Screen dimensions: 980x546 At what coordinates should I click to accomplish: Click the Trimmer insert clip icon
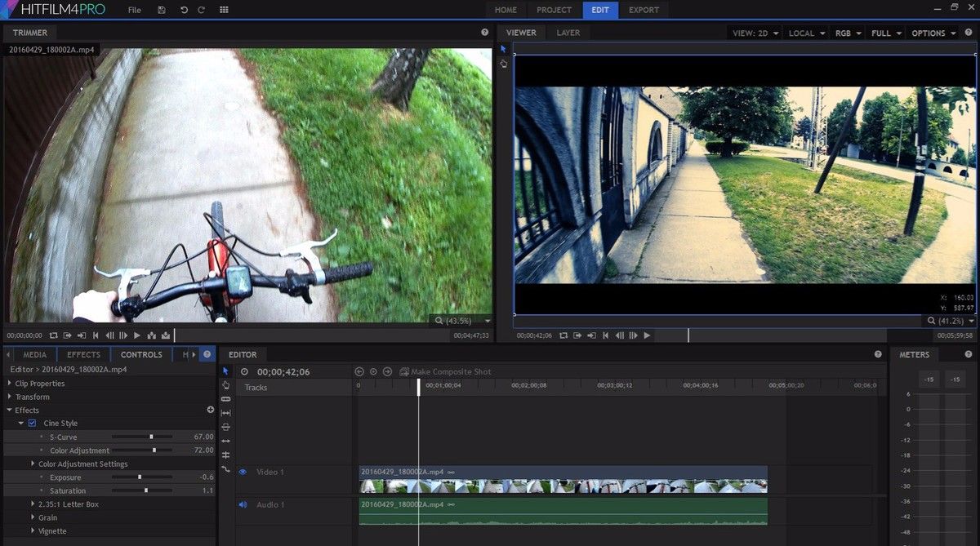152,335
